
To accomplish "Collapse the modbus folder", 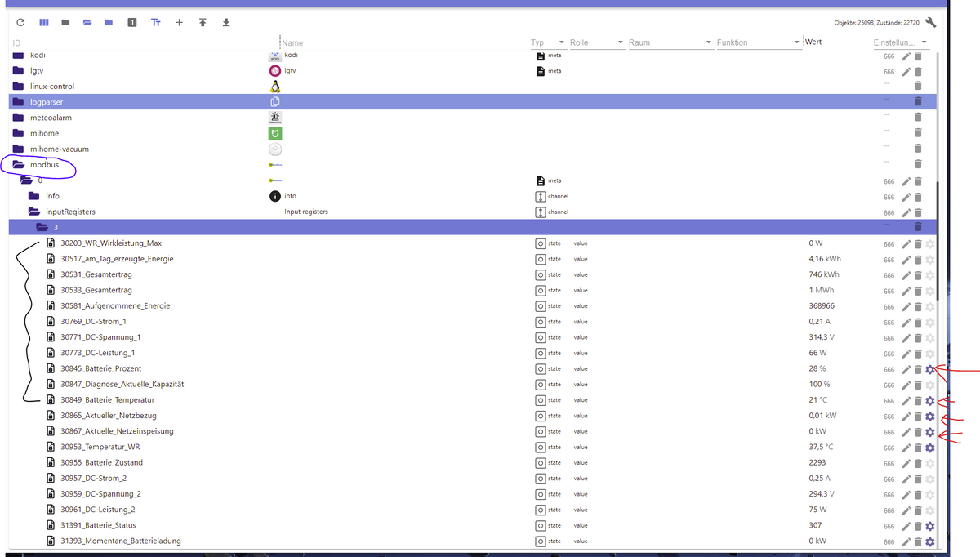I will coord(19,165).
